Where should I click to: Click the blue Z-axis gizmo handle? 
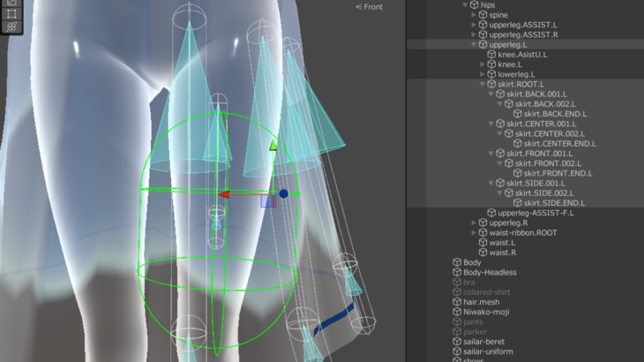(x=284, y=193)
